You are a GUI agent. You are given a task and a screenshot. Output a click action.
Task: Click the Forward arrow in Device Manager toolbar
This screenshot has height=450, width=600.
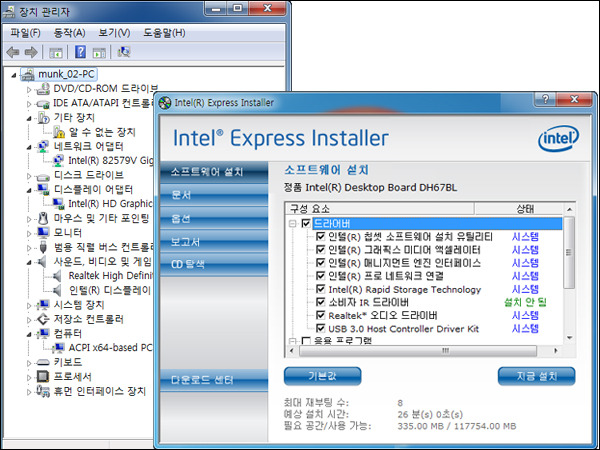coord(31,52)
